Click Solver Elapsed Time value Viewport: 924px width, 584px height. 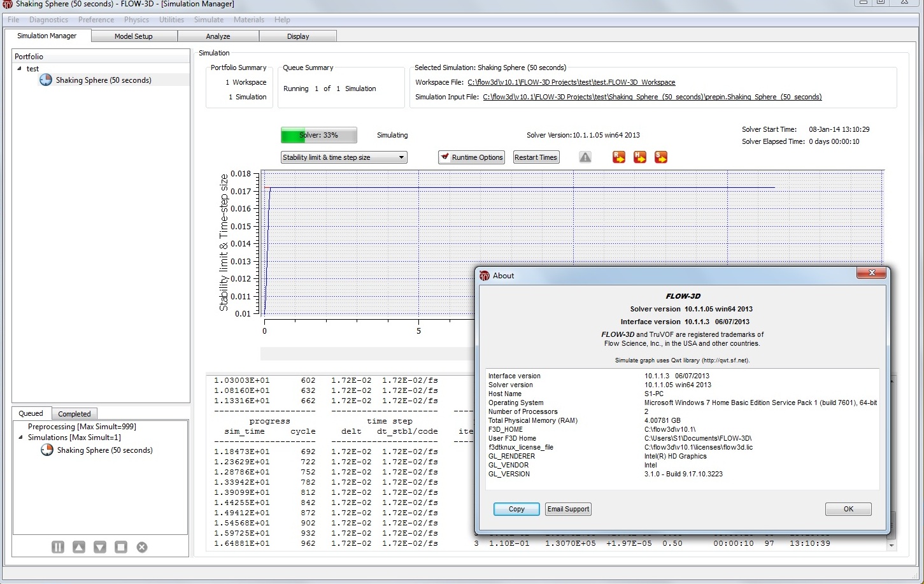[834, 141]
